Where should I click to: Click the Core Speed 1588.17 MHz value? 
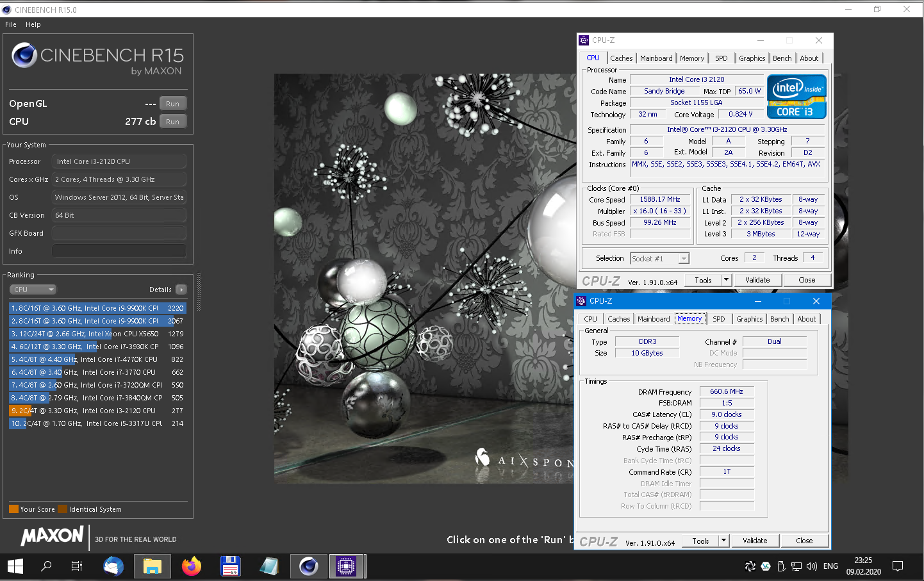(x=660, y=199)
